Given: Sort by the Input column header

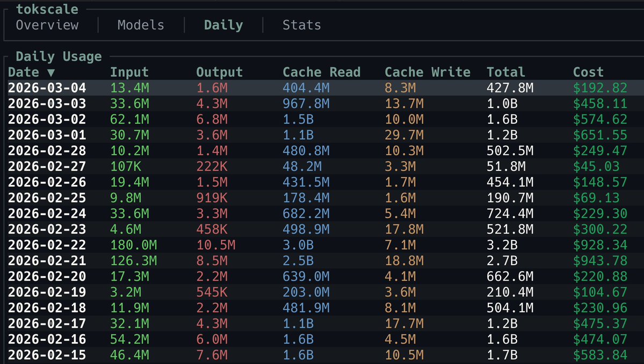Looking at the screenshot, I should [129, 73].
